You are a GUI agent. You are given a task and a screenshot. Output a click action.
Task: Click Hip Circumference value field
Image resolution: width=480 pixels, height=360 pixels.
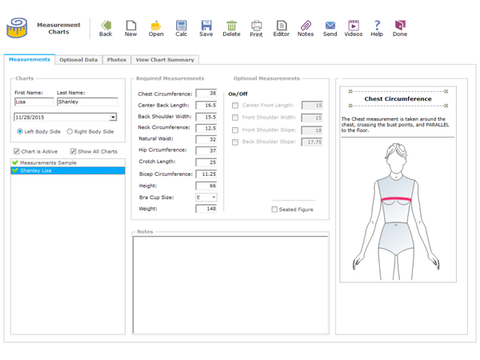(x=206, y=151)
